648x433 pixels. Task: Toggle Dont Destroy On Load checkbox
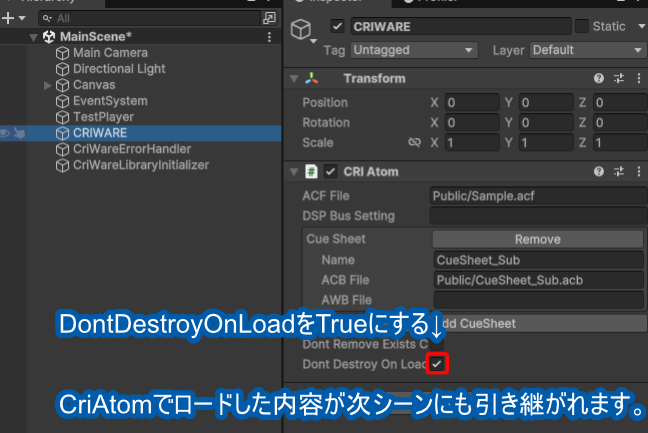coord(437,364)
